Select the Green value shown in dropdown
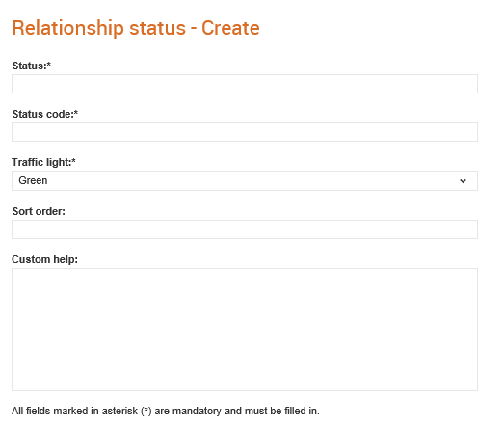Image resolution: width=504 pixels, height=425 pixels. pyautogui.click(x=33, y=180)
